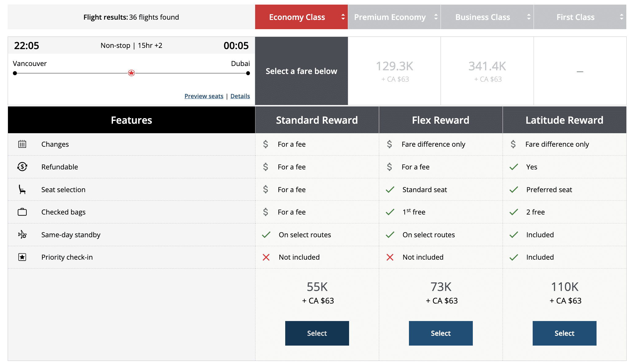This screenshot has width=630, height=364.
Task: Click the Air Canada maple leaf route marker
Action: click(131, 73)
